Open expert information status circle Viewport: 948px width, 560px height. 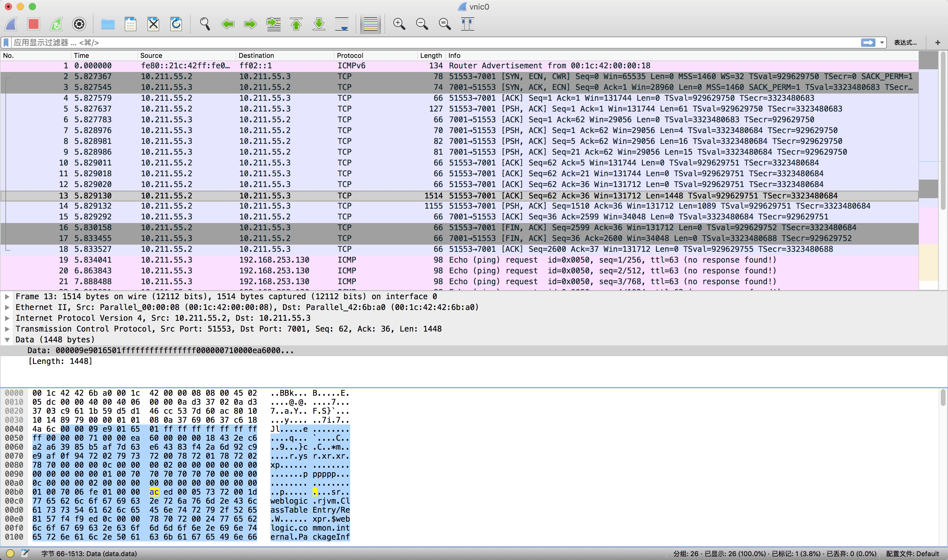(10, 554)
